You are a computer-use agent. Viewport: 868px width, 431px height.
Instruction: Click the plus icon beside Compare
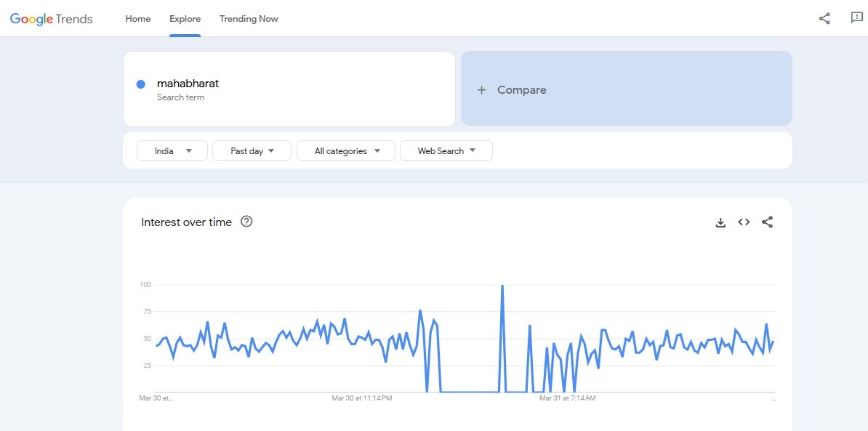[481, 90]
